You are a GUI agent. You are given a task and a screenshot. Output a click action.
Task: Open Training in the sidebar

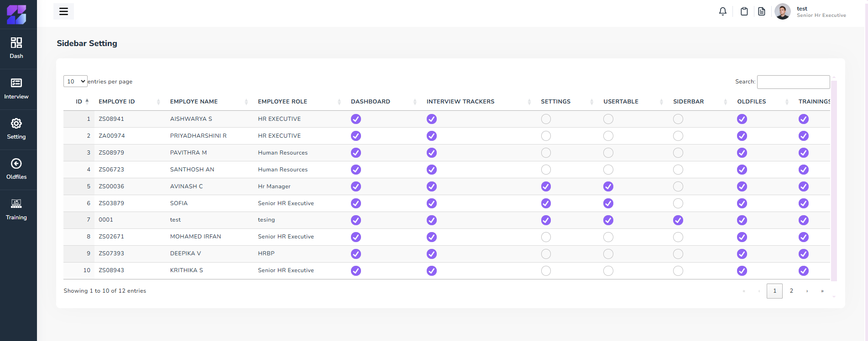point(16,210)
